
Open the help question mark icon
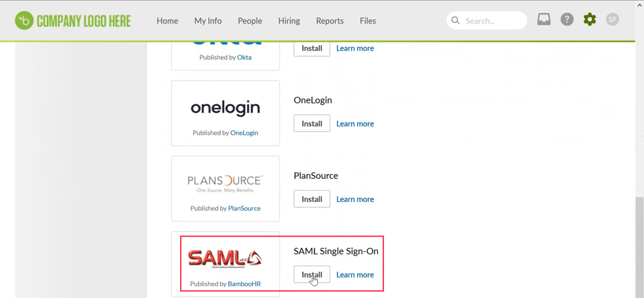click(x=567, y=19)
